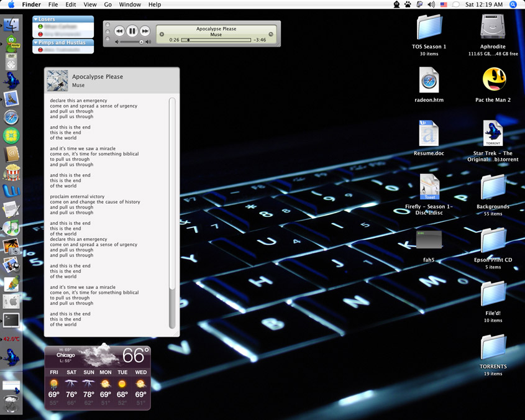Open the Spotlight search icon
525x420 pixels.
click(x=513, y=4)
